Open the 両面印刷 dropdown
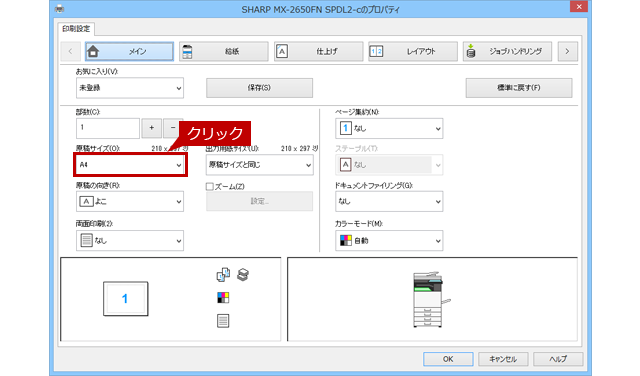Viewport: 640px width, 376px height. click(130, 241)
